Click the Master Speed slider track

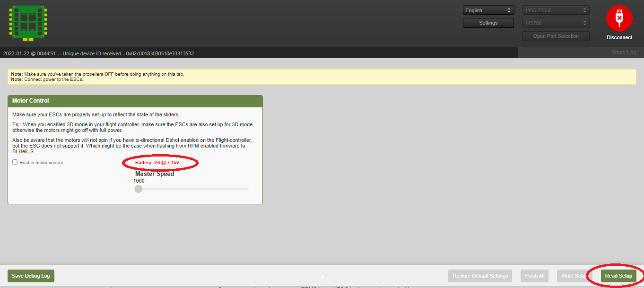pyautogui.click(x=199, y=189)
